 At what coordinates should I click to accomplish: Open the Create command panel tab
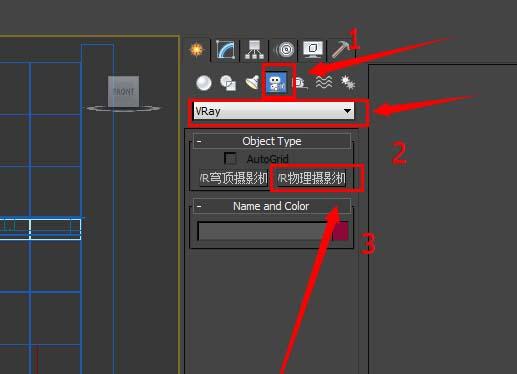click(x=197, y=50)
